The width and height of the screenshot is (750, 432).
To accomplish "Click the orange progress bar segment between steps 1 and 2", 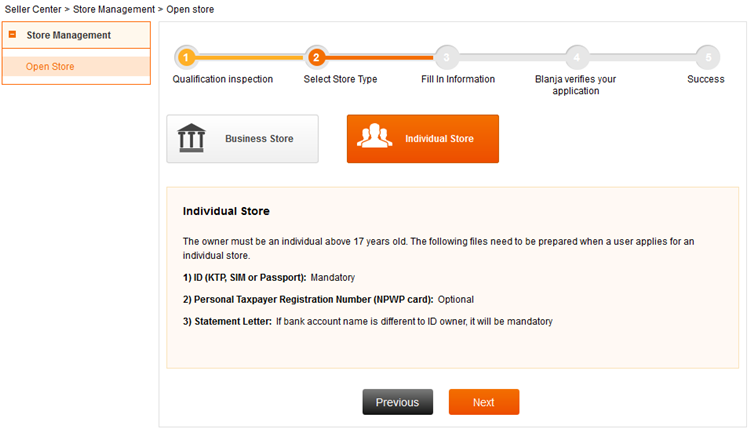I will (251, 57).
